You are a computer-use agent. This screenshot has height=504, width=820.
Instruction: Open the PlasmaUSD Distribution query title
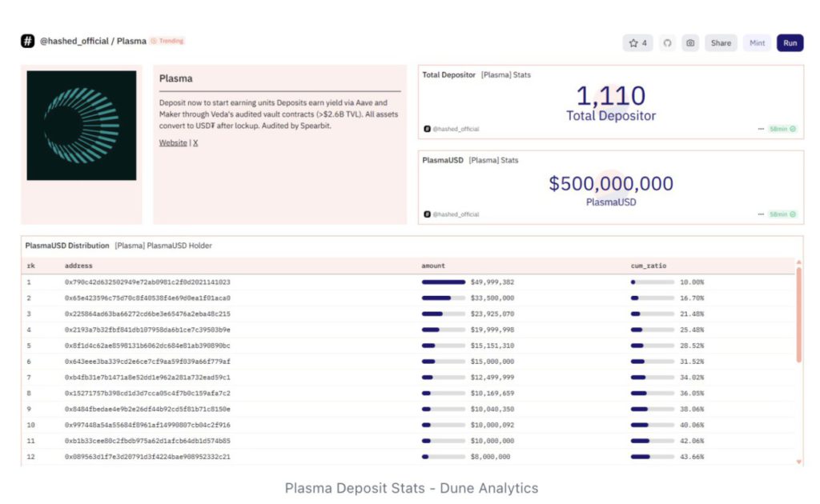pos(67,246)
